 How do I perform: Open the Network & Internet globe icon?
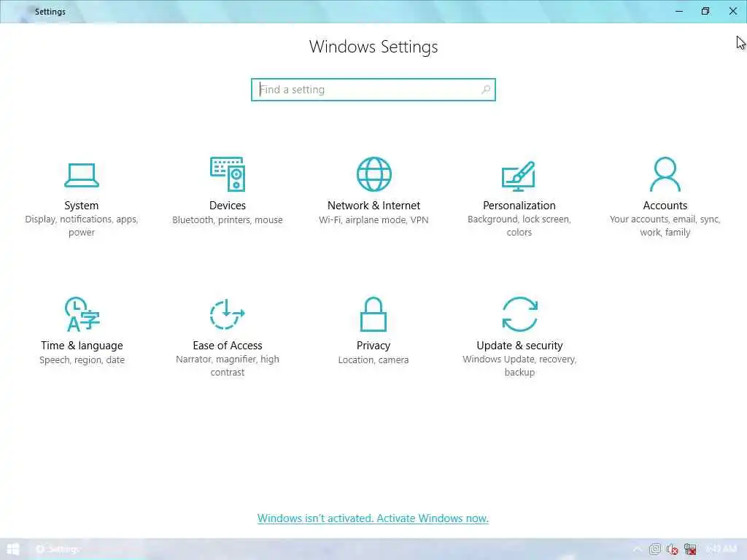374,174
